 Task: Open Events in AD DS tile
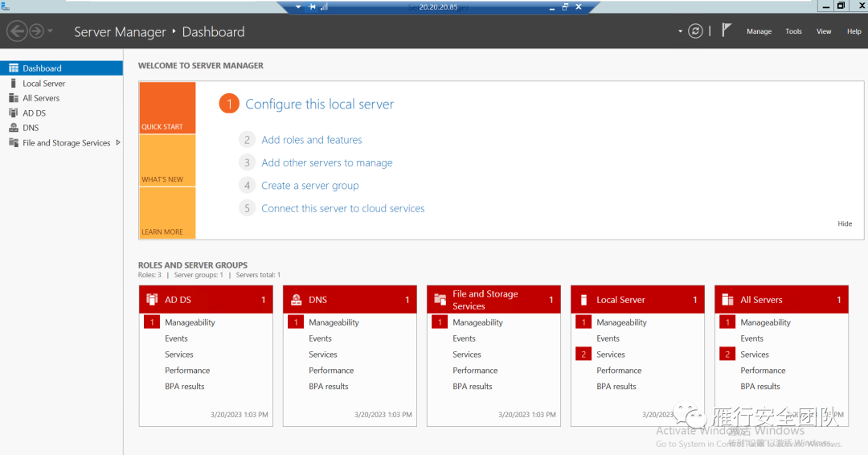click(176, 338)
